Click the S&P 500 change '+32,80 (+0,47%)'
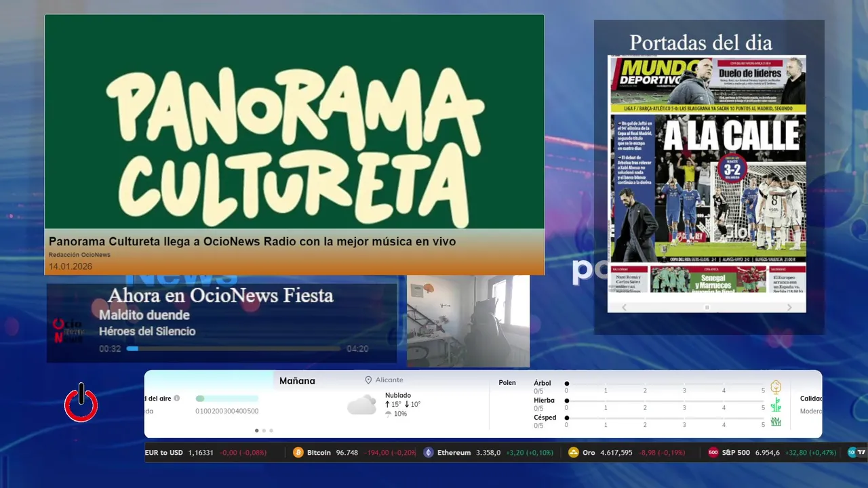The image size is (868, 488). point(811,453)
